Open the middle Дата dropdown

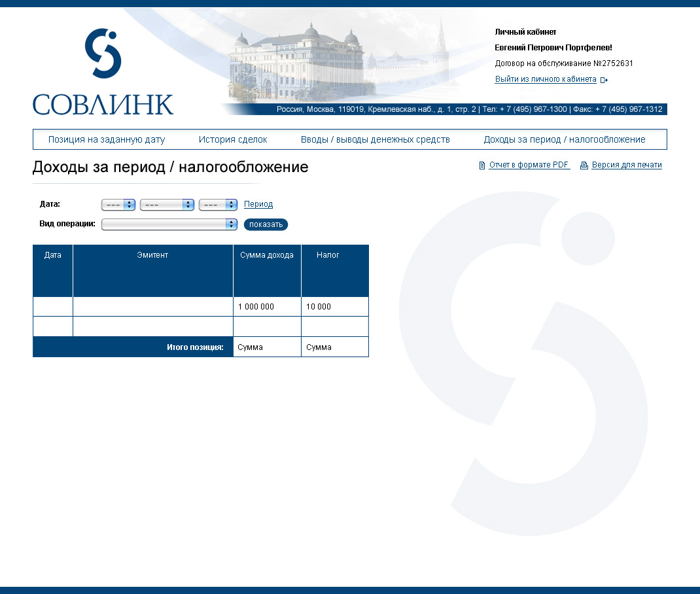(x=167, y=205)
